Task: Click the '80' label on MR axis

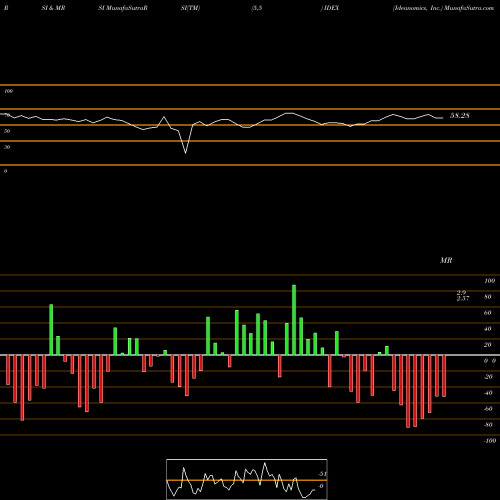Action: pyautogui.click(x=488, y=297)
